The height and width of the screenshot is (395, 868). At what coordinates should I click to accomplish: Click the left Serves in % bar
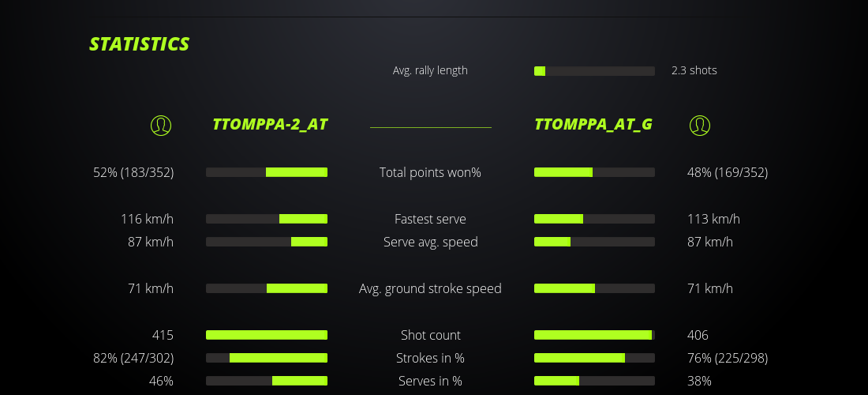(x=267, y=381)
